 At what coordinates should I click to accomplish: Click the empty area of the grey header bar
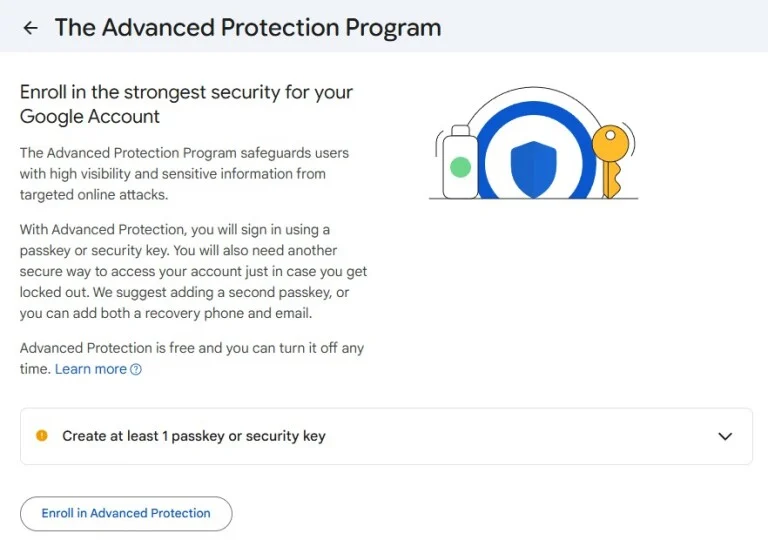click(600, 27)
